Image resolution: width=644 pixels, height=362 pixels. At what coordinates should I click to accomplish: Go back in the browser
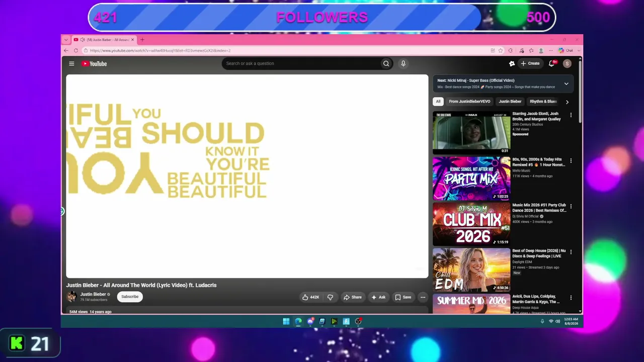pyautogui.click(x=66, y=50)
